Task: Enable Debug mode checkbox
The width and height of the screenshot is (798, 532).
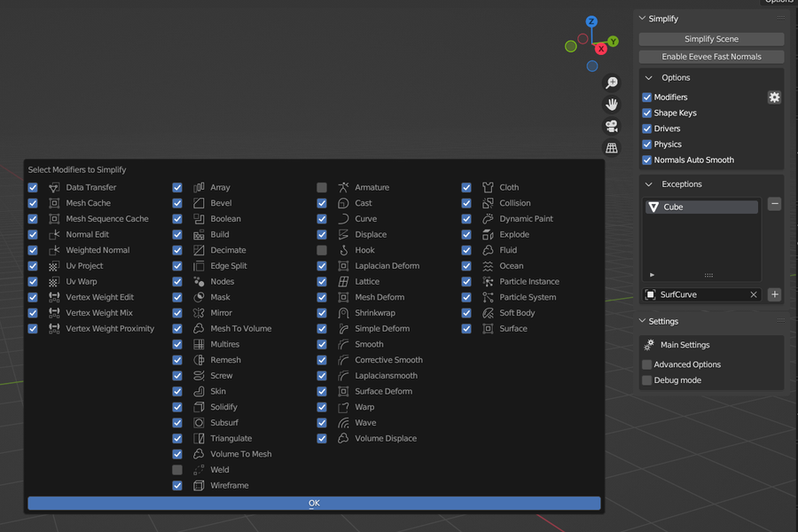Action: click(647, 380)
